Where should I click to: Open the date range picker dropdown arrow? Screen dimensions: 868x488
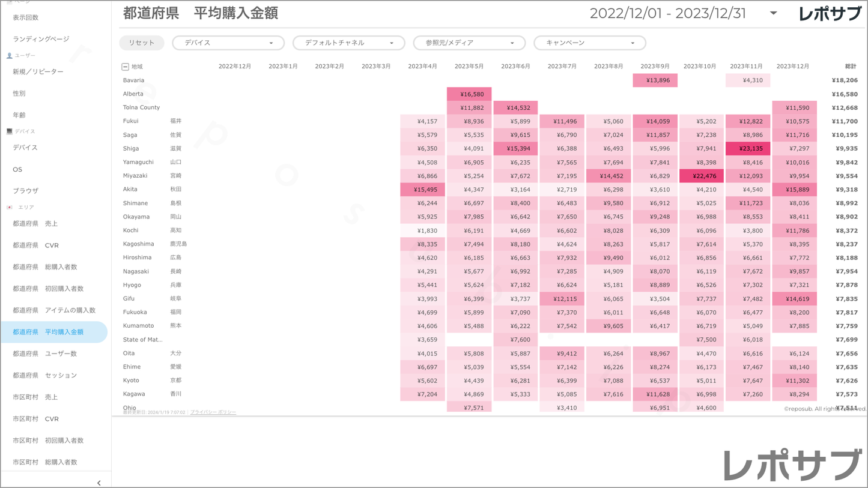click(773, 13)
